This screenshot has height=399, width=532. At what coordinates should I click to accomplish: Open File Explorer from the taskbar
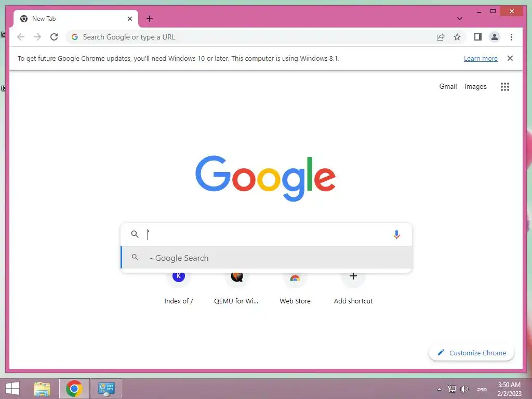coord(42,389)
